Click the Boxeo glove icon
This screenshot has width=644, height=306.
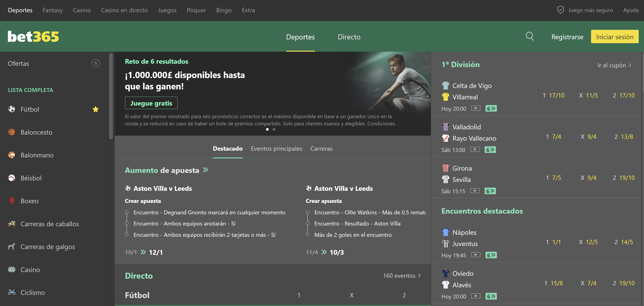tap(11, 201)
